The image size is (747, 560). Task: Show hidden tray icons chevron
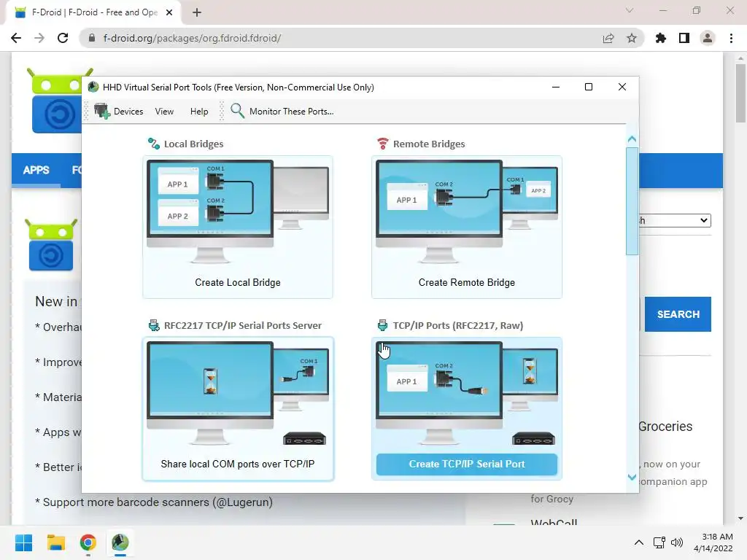click(639, 542)
